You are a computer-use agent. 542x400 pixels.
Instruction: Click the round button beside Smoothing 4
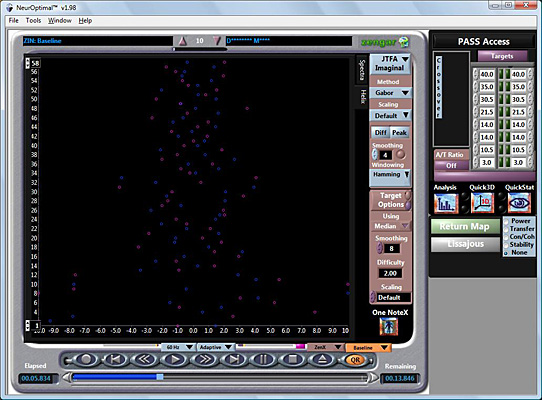[x=400, y=154]
